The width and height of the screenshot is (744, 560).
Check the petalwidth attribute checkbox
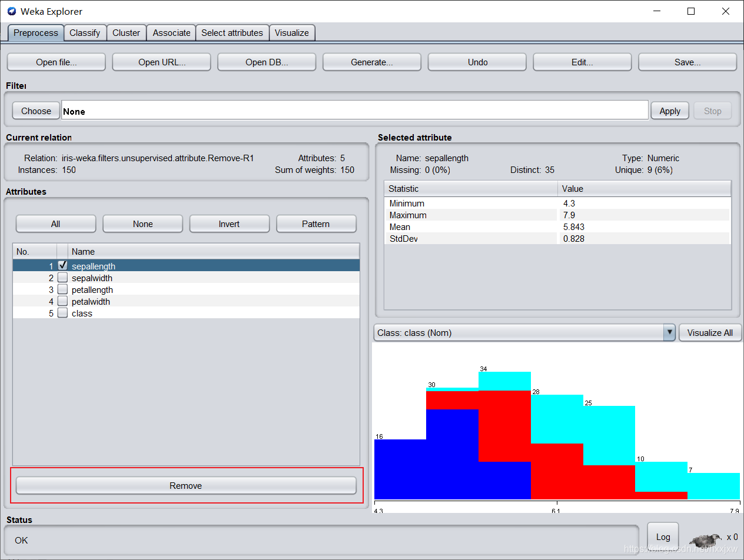click(62, 301)
